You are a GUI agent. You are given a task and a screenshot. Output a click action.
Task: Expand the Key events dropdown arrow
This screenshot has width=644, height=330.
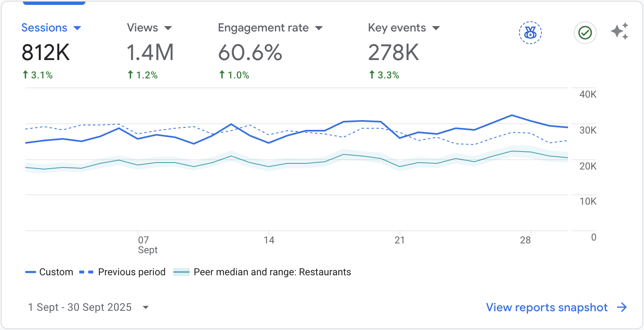(436, 28)
